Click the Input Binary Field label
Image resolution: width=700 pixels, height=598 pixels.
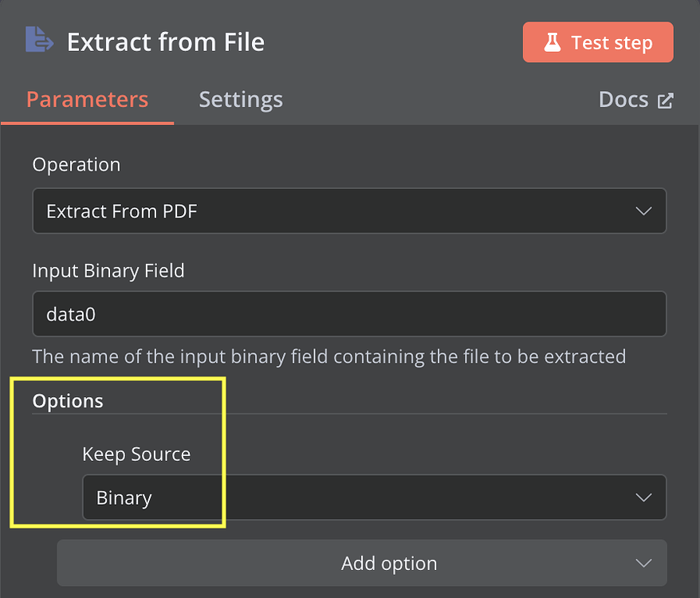tap(108, 271)
